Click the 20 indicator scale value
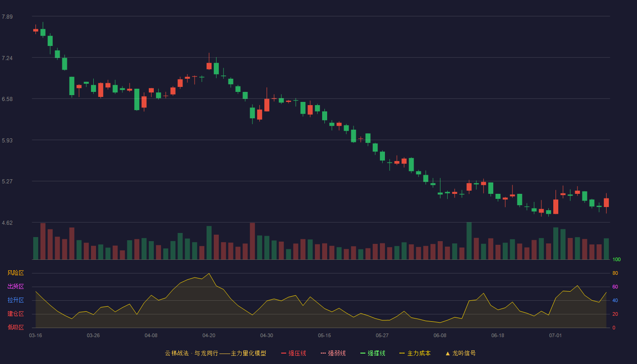The width and height of the screenshot is (637, 364). point(615,314)
